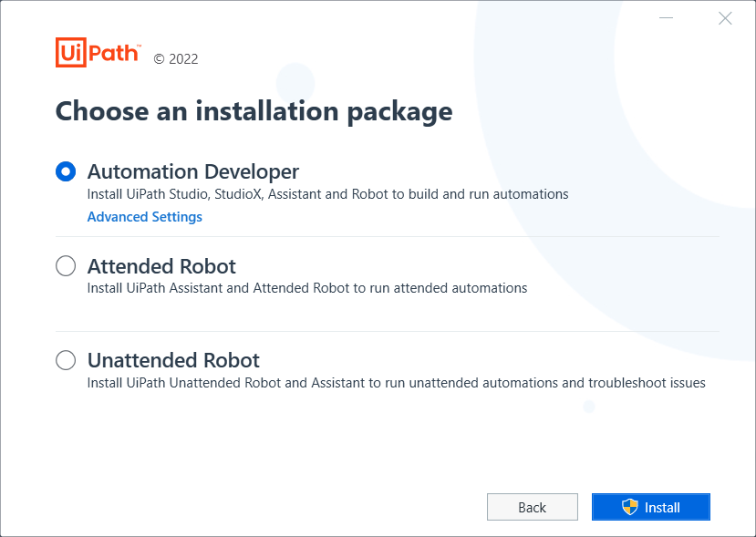Select the Attended Robot radio button
Image resolution: width=756 pixels, height=537 pixels.
pos(65,265)
